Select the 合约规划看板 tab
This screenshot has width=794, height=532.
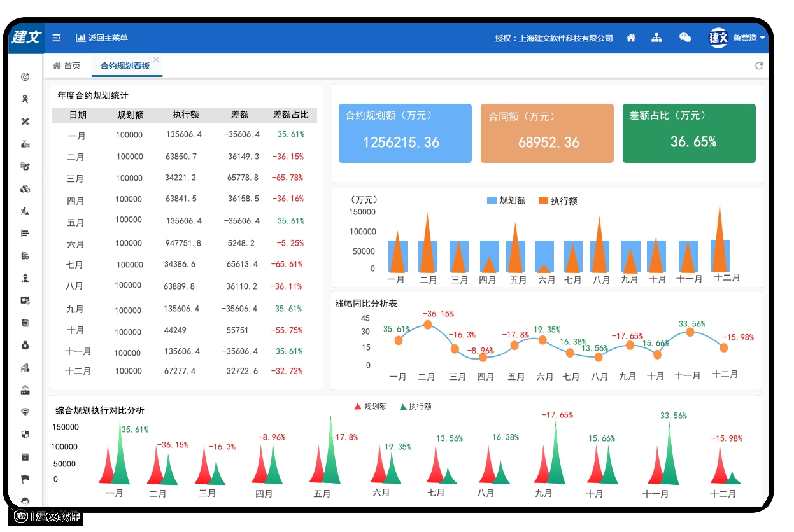coord(125,66)
